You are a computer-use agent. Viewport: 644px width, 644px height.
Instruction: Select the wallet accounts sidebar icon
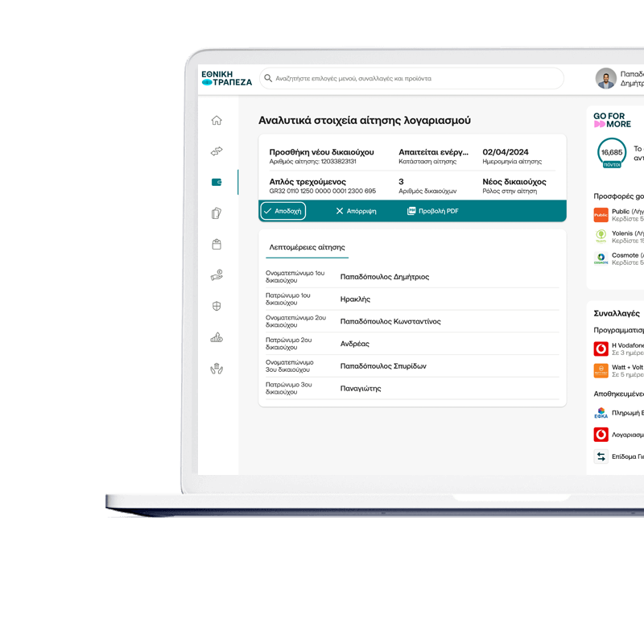tap(217, 182)
